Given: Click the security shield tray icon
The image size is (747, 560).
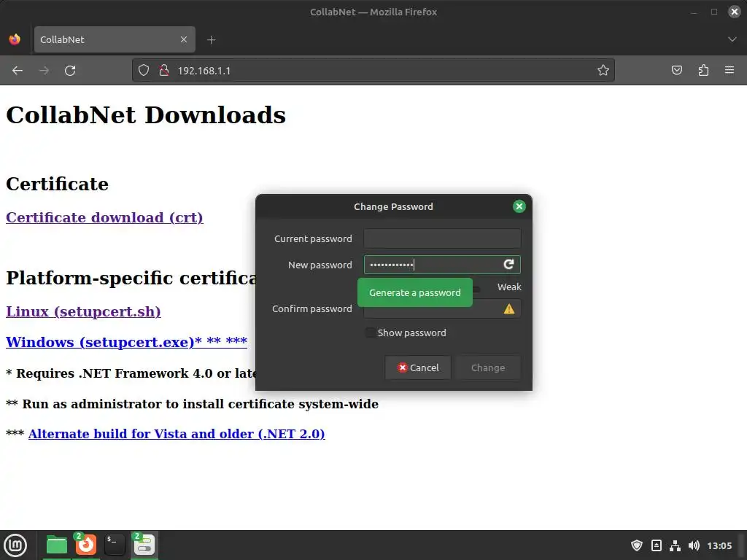Looking at the screenshot, I should coord(636,545).
